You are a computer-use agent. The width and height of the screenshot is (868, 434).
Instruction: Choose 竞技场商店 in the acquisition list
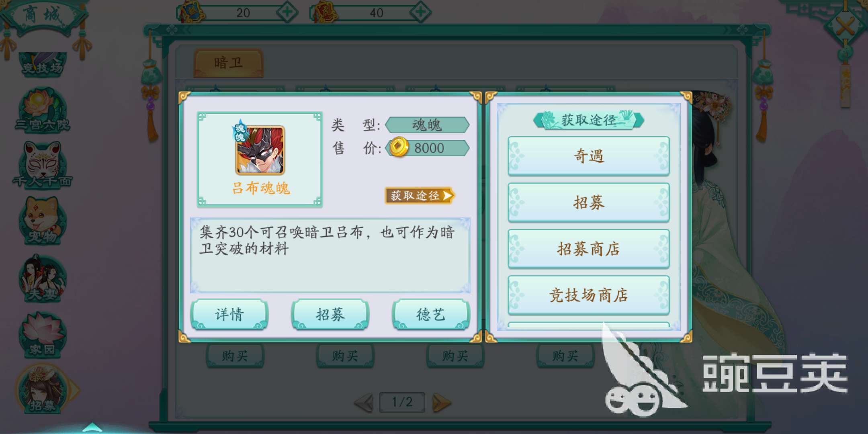[x=589, y=295]
